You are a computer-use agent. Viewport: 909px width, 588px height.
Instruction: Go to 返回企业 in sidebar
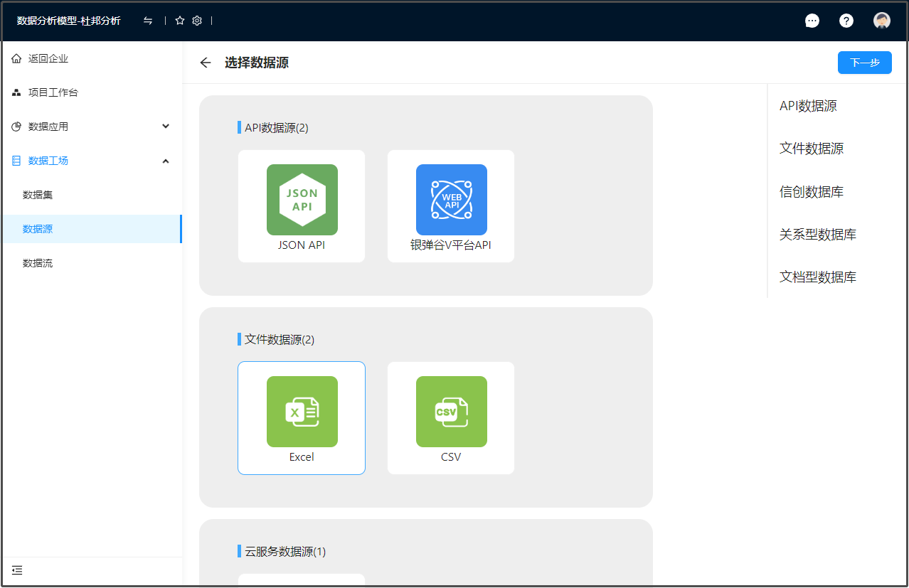click(x=48, y=58)
